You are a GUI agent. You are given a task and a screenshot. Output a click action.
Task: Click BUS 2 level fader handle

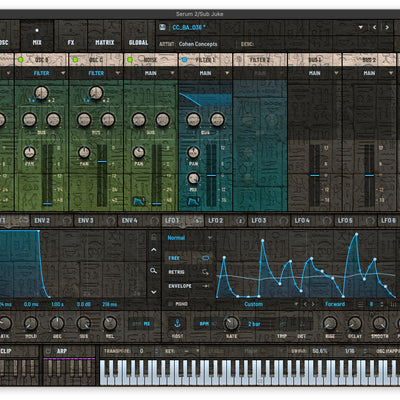pyautogui.click(x=369, y=175)
